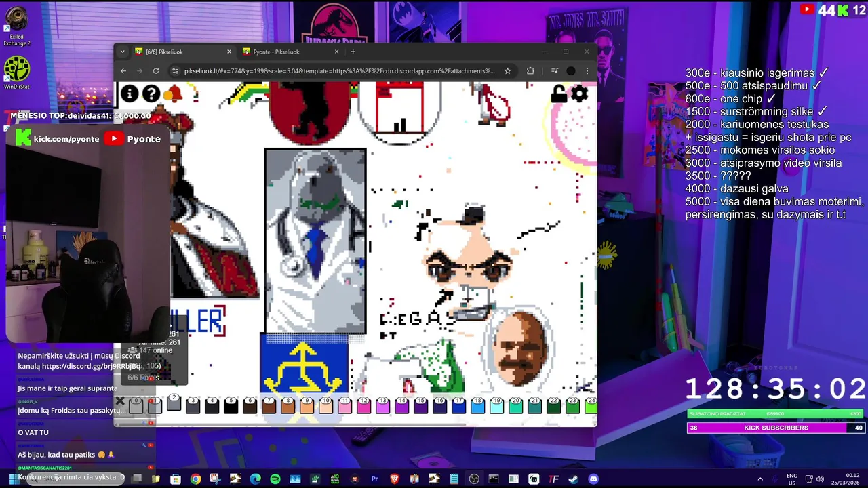This screenshot has height=488, width=868.
Task: Open Premiere Pro from the taskbar
Action: (x=374, y=479)
